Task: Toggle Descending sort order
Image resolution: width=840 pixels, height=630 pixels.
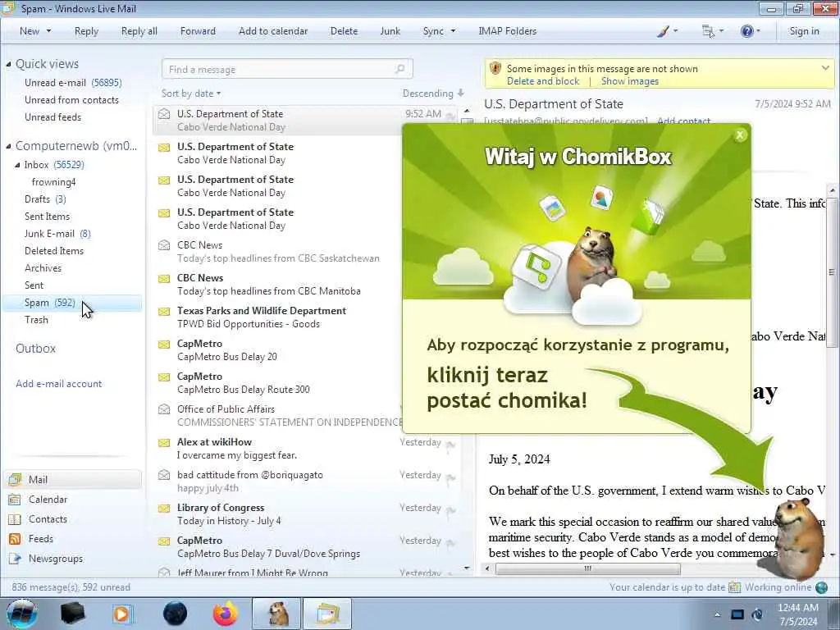Action: (433, 94)
